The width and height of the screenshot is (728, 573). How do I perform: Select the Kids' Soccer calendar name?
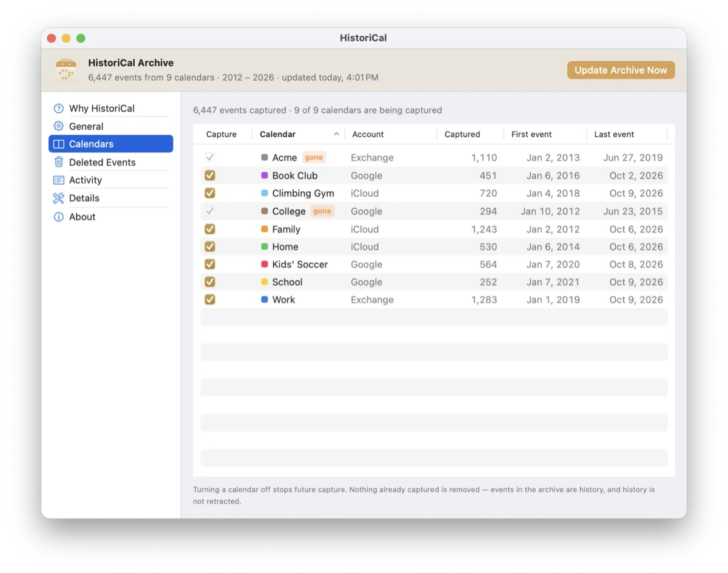coord(300,264)
